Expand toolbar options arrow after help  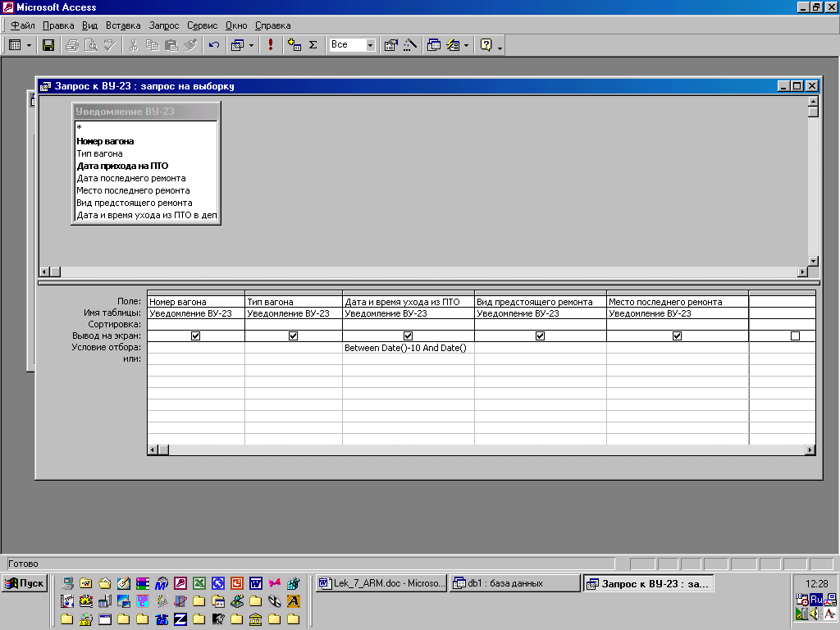[500, 48]
